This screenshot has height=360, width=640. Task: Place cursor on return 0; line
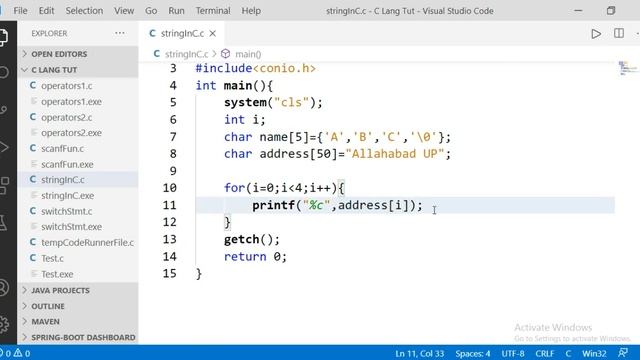[255, 256]
